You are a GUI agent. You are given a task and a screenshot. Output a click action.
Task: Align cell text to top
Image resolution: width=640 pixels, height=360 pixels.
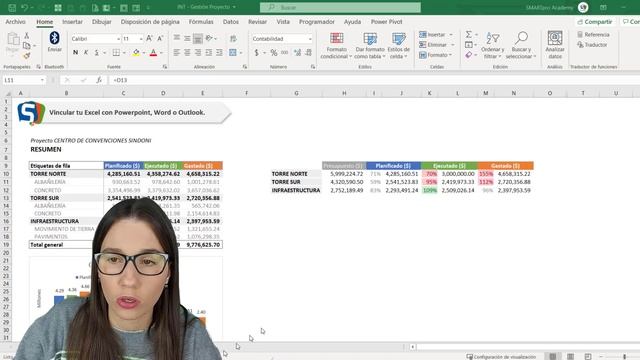pyautogui.click(x=177, y=38)
